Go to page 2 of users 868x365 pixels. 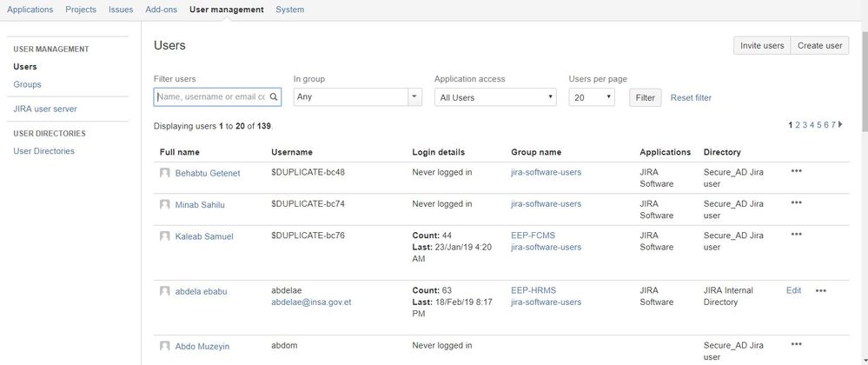click(798, 125)
